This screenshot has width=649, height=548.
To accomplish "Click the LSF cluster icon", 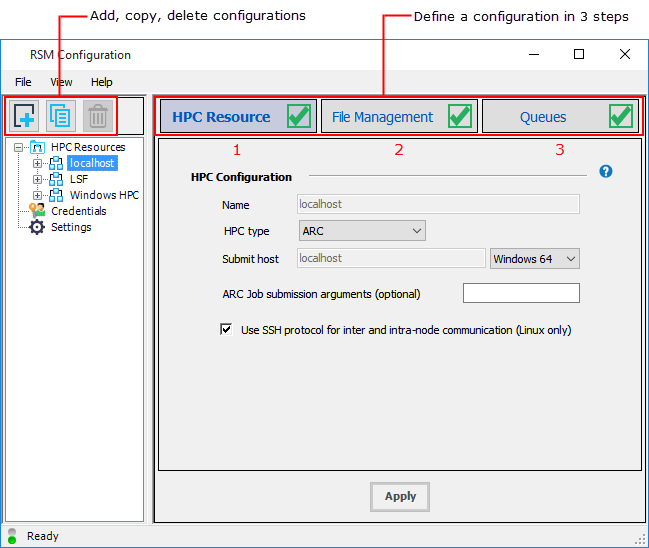I will point(56,179).
